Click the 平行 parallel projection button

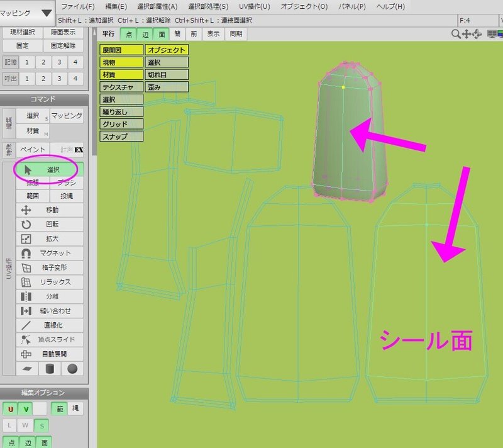coord(108,34)
